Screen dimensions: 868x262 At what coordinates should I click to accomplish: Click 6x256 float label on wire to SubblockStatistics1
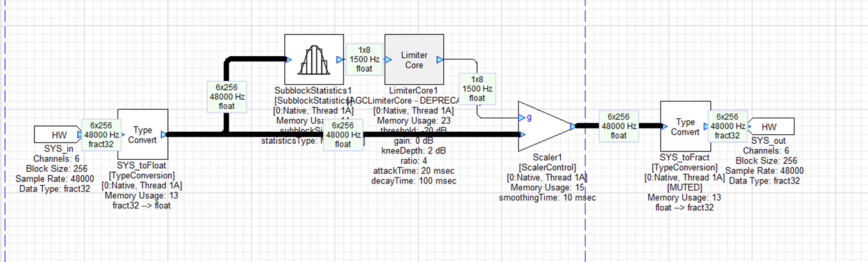tap(227, 97)
